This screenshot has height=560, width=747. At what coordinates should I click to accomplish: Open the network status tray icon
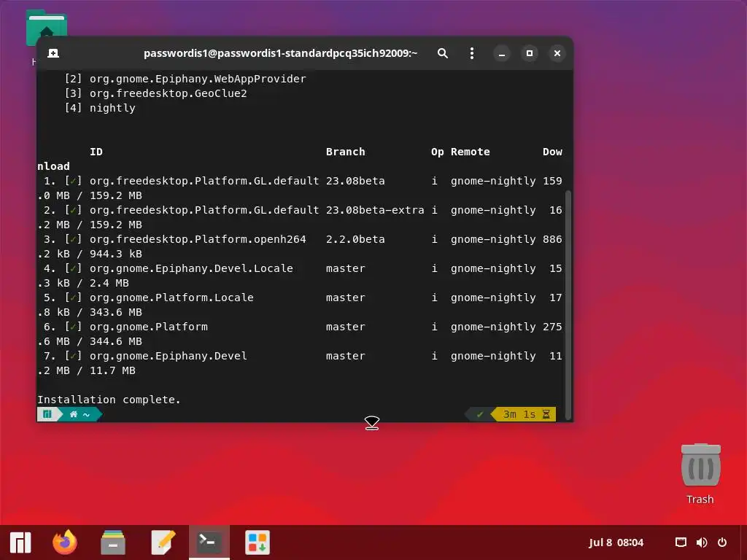[x=681, y=542]
